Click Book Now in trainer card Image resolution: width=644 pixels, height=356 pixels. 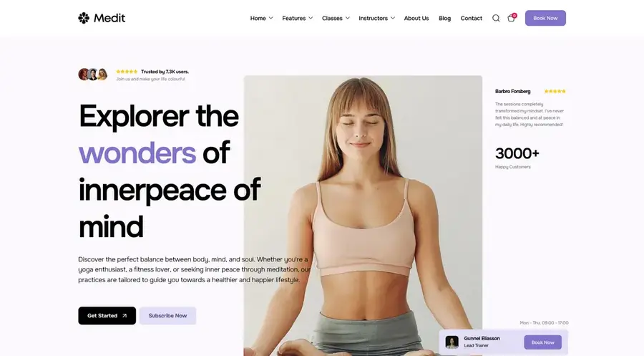pos(543,342)
